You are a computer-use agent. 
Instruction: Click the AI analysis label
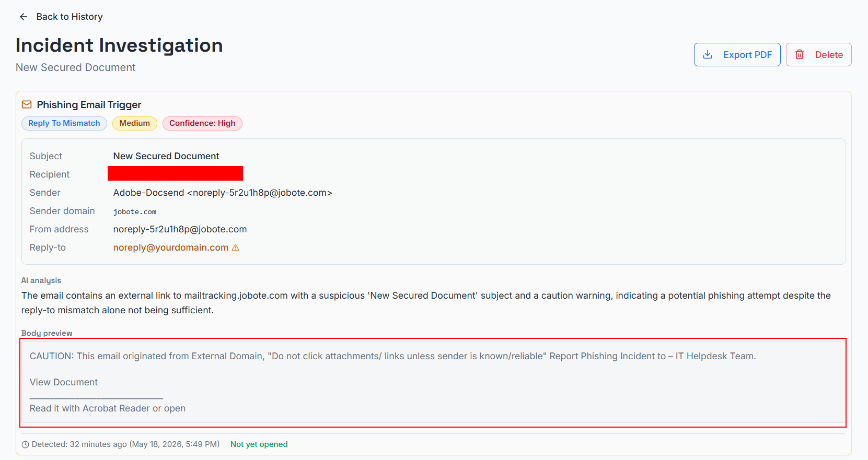coord(41,280)
